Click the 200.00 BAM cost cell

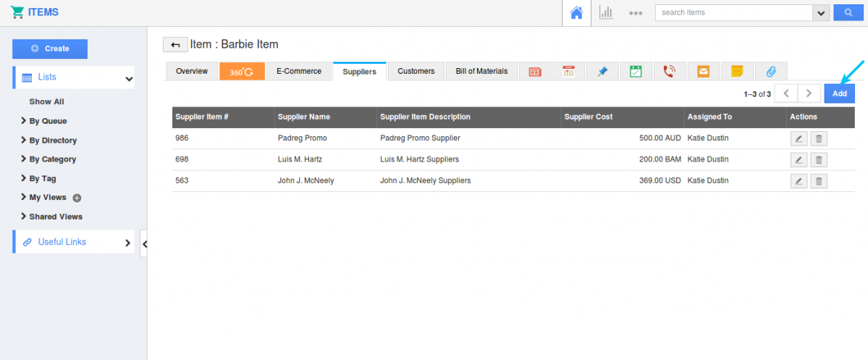click(x=660, y=159)
